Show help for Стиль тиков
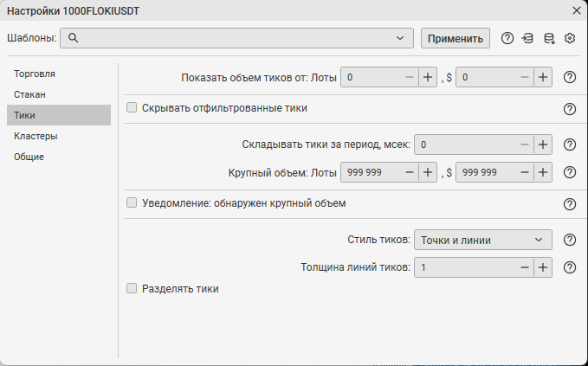Image resolution: width=588 pixels, height=366 pixels. (x=569, y=241)
